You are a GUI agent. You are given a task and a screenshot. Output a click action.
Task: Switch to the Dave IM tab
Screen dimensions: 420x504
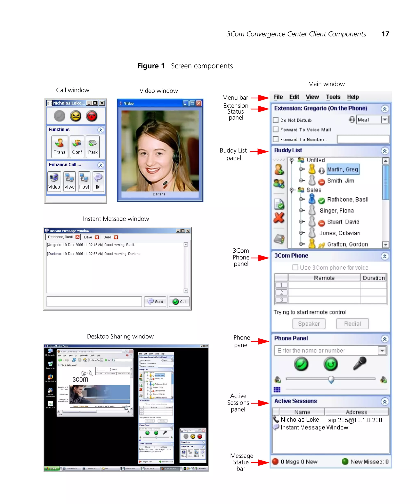click(x=88, y=237)
